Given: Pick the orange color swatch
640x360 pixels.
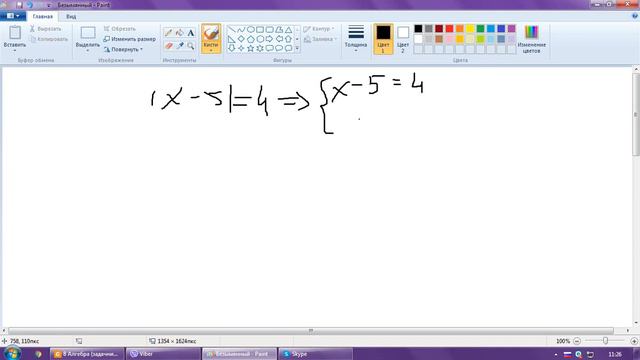Looking at the screenshot, I should (460, 29).
